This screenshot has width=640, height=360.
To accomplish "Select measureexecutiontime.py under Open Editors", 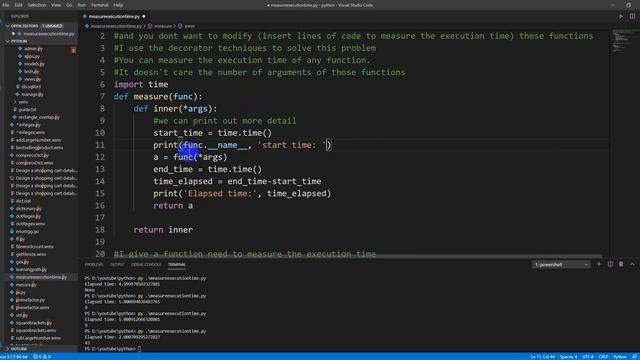I will tap(48, 33).
